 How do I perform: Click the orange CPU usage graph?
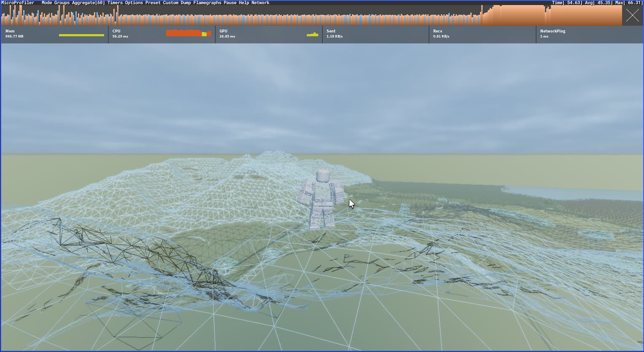click(x=188, y=33)
